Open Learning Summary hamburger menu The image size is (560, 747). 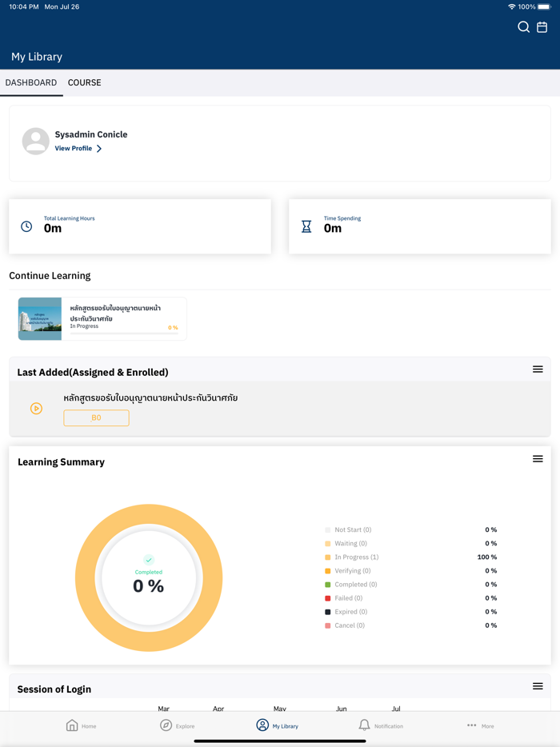(x=538, y=459)
